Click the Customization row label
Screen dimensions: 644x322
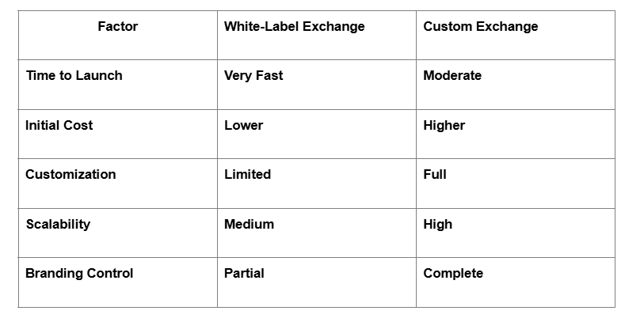(x=70, y=175)
